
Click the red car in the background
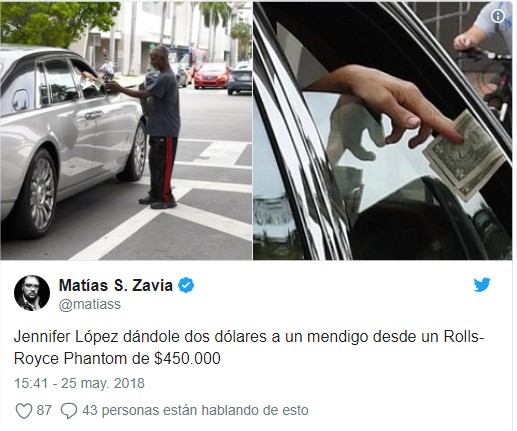pyautogui.click(x=211, y=75)
